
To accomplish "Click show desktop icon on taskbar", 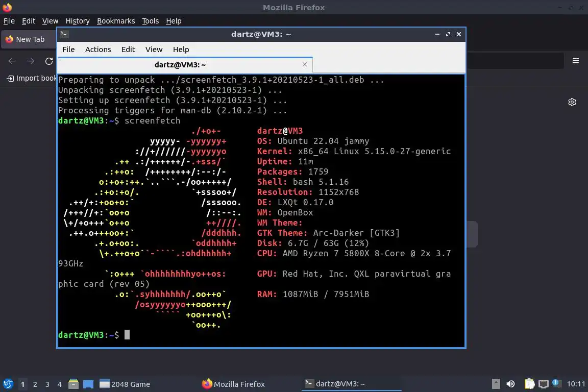I will click(88, 384).
